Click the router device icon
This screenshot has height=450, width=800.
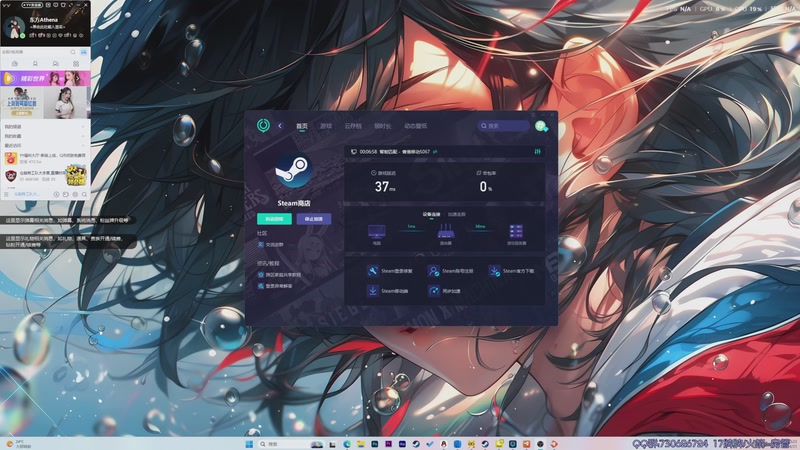[x=446, y=232]
